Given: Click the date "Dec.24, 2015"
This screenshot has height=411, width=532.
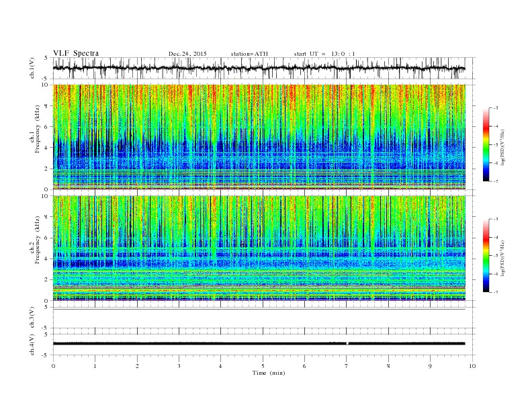Looking at the screenshot, I should click(x=187, y=54).
